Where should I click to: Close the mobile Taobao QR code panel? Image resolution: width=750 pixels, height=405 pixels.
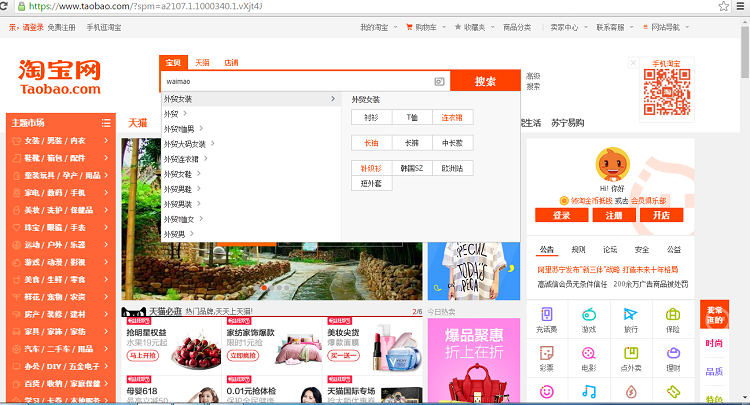coord(633,63)
